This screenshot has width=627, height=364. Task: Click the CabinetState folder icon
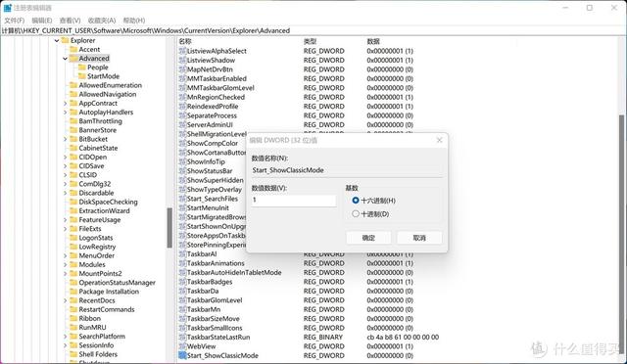[x=73, y=148]
